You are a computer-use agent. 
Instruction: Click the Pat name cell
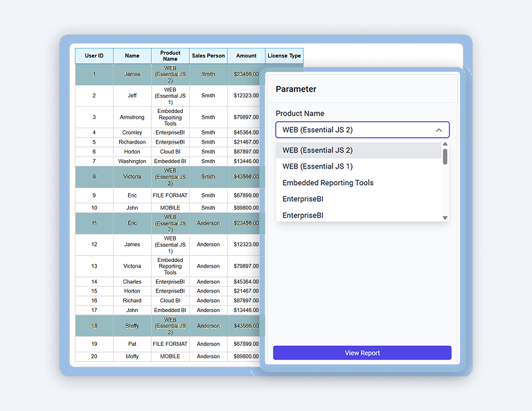tap(132, 344)
